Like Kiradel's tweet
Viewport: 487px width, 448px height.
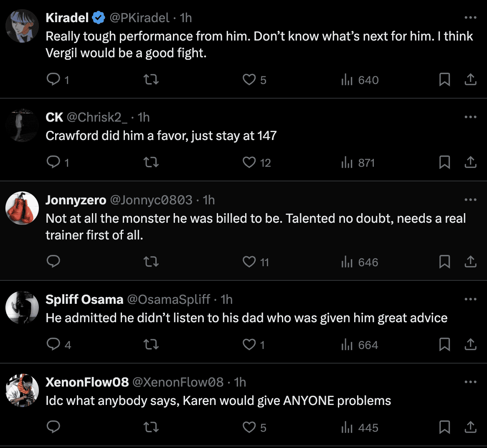click(249, 79)
